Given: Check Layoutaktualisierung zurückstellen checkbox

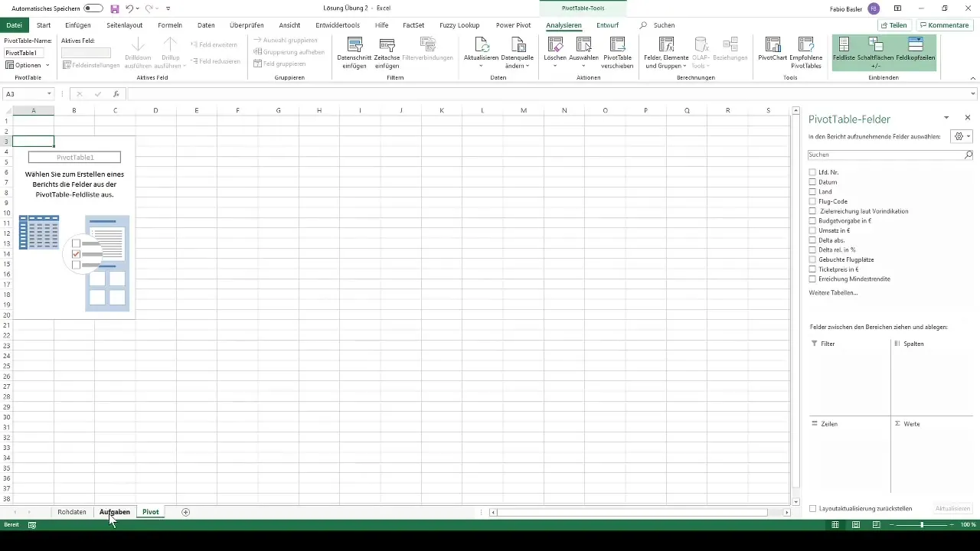Looking at the screenshot, I should coord(813,508).
